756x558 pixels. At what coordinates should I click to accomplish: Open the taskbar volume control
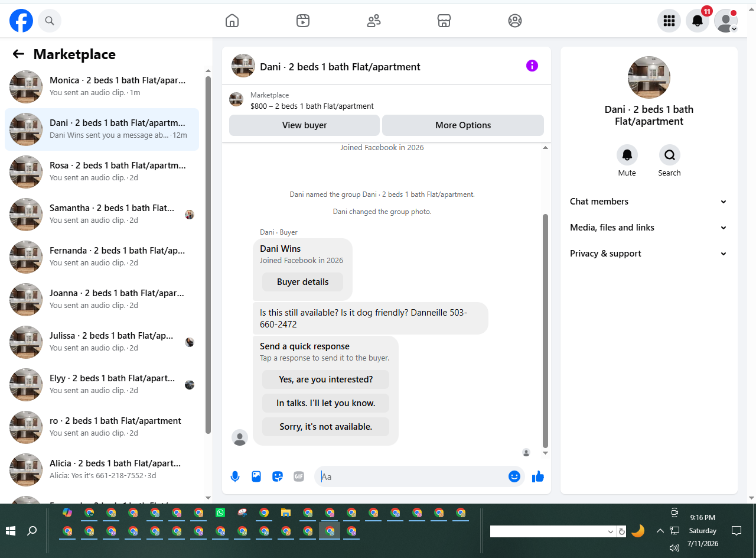674,547
